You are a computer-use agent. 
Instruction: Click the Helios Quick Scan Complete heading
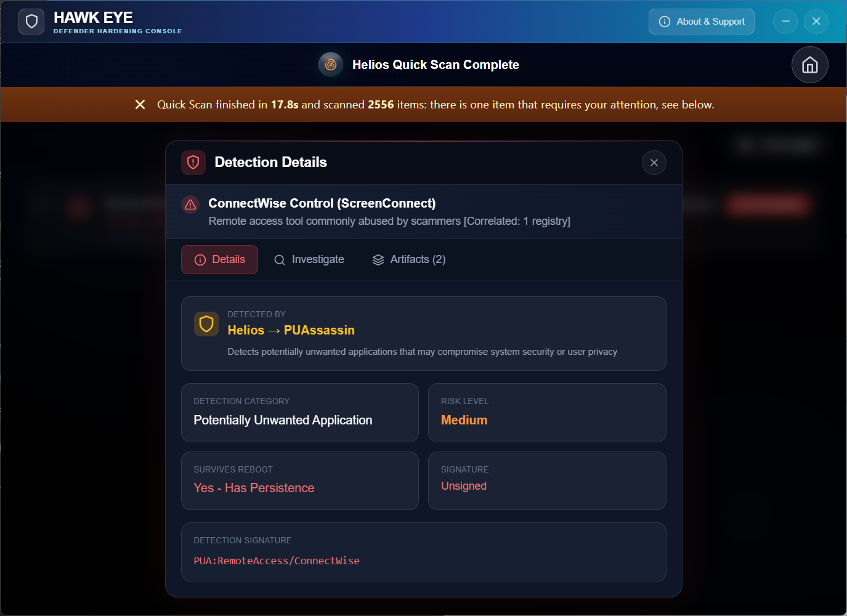click(436, 65)
